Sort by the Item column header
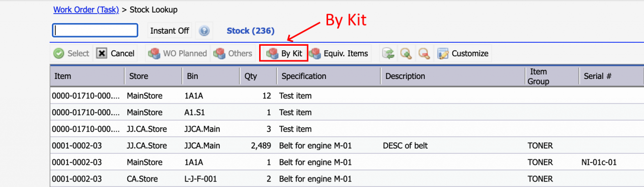Viewport: 644px width, 187px height. 87,76
